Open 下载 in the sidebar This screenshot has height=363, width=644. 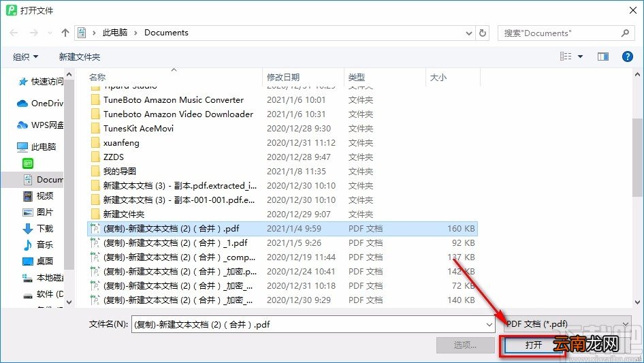(38, 229)
